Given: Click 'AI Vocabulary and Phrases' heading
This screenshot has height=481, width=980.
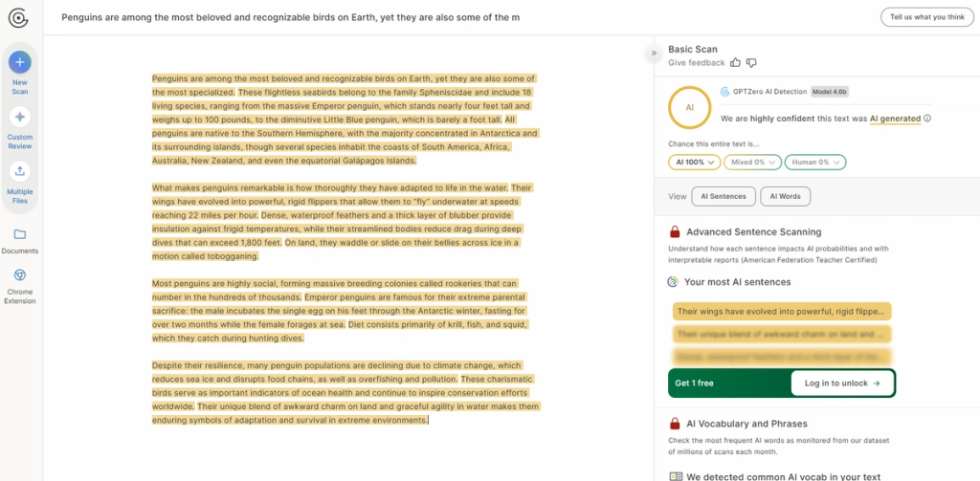Looking at the screenshot, I should coord(746,424).
